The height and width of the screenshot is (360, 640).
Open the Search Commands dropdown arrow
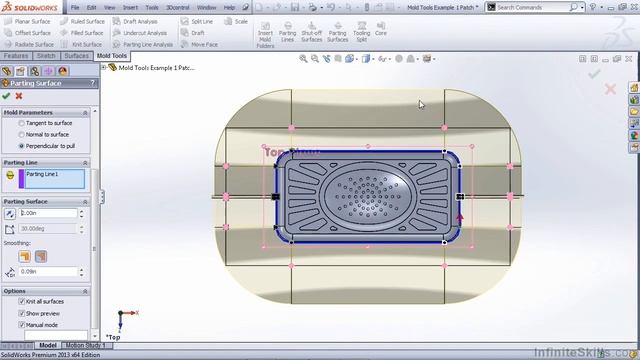582,7
